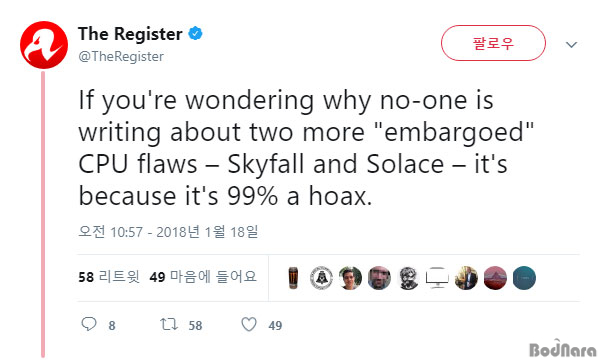View the 49 마음에 들어요 likes list

203,277
